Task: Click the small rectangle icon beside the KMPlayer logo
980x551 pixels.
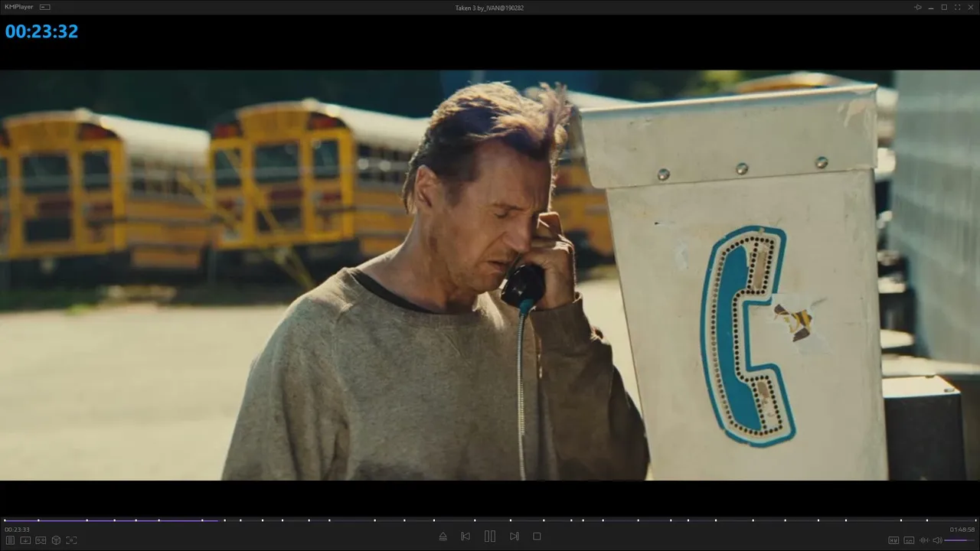Action: 45,7
